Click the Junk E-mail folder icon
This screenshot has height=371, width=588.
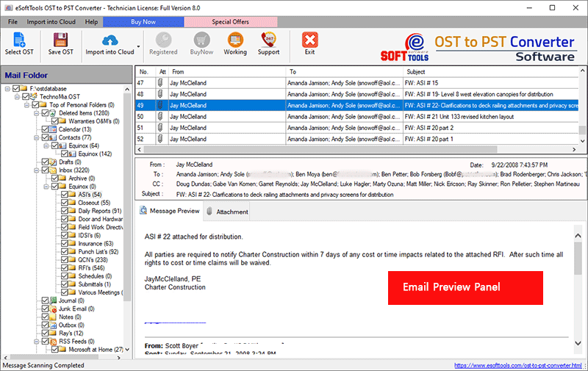pyautogui.click(x=53, y=309)
